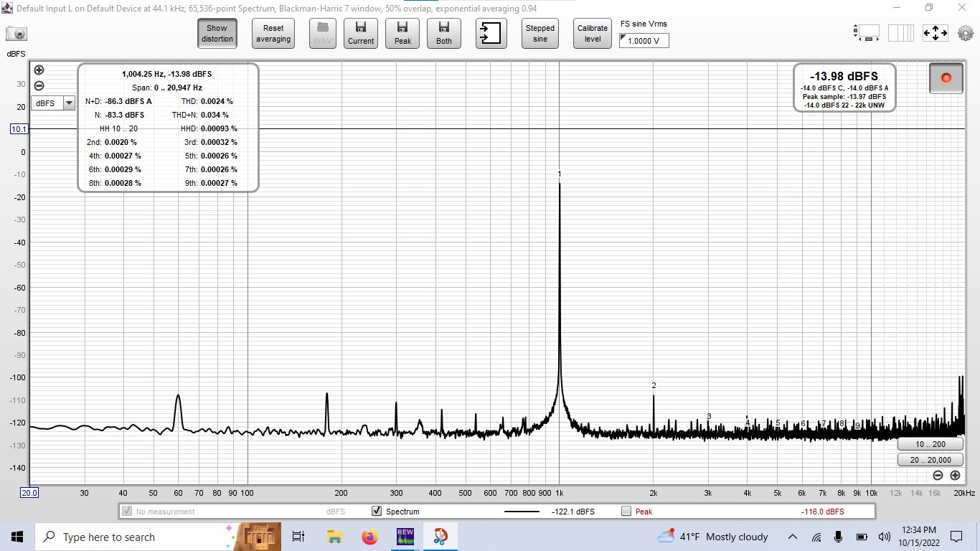Save the Current trace
The width and height of the screenshot is (980, 551).
361,34
